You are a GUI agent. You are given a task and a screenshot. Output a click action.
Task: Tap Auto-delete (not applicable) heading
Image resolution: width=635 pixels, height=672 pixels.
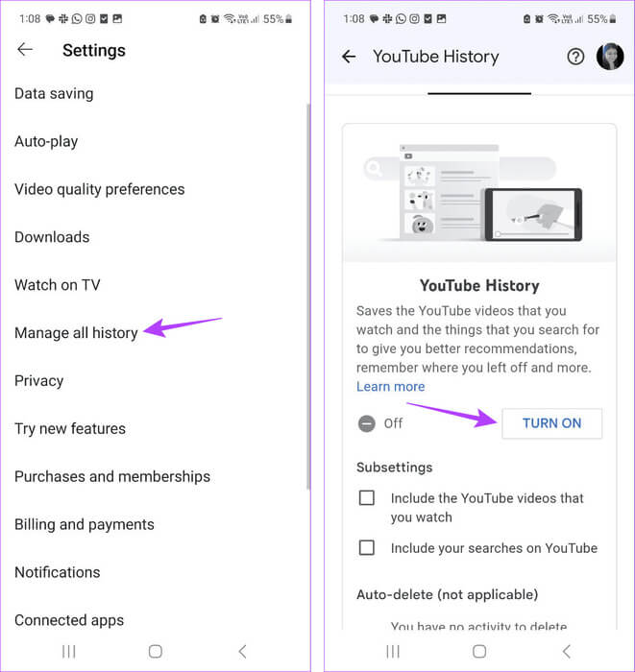pos(448,595)
